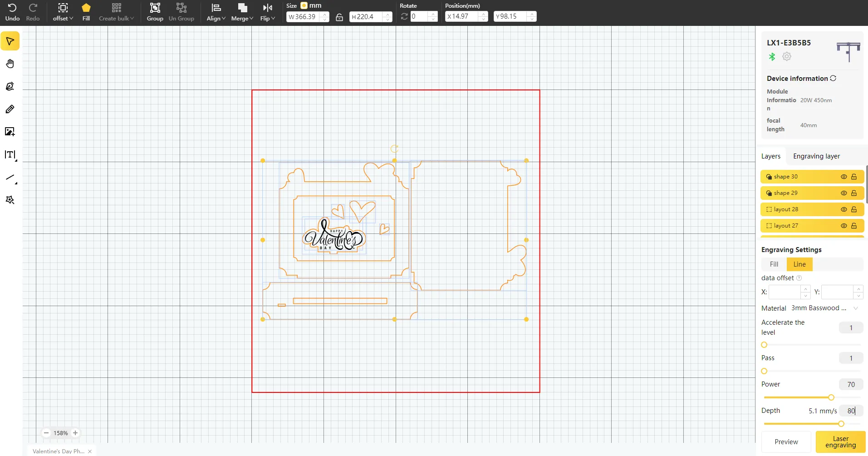Select the layout 27 layer row

point(812,226)
